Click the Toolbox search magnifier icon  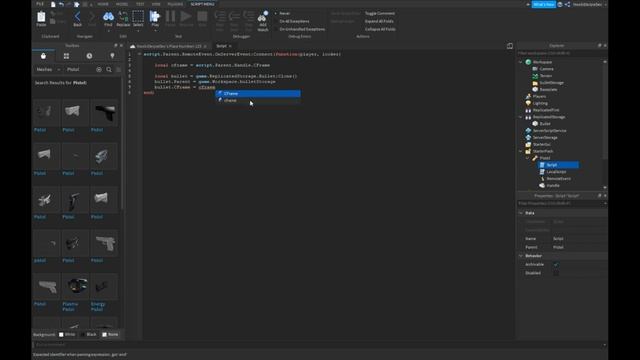pyautogui.click(x=109, y=69)
